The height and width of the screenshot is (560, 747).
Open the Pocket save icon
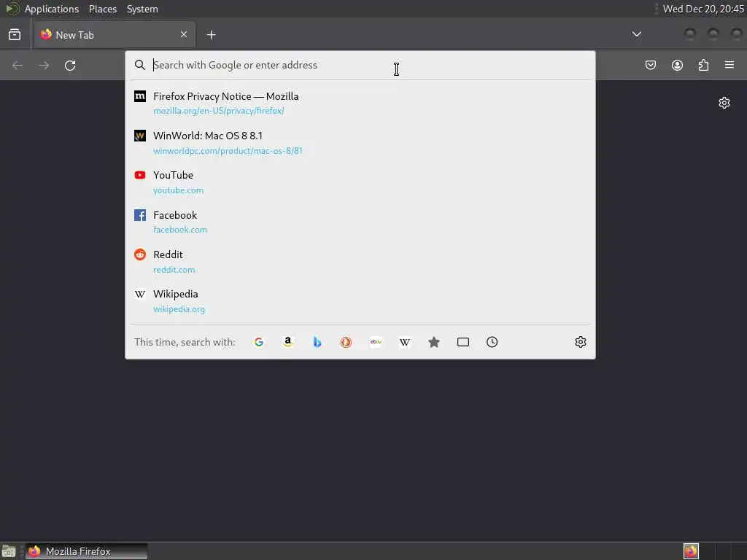click(650, 65)
